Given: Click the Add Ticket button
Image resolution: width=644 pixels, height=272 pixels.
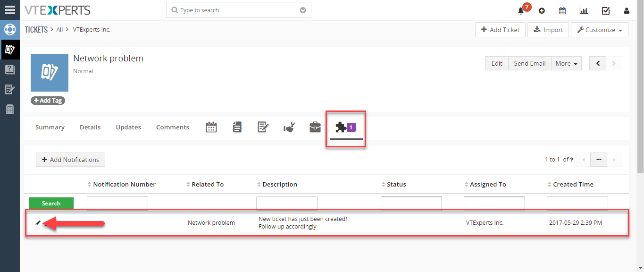Looking at the screenshot, I should point(500,30).
